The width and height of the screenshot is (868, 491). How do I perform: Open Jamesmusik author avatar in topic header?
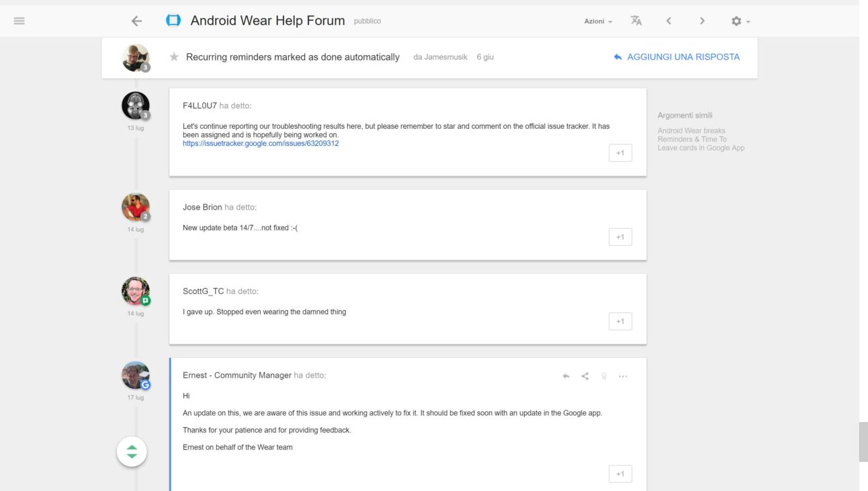pyautogui.click(x=136, y=58)
